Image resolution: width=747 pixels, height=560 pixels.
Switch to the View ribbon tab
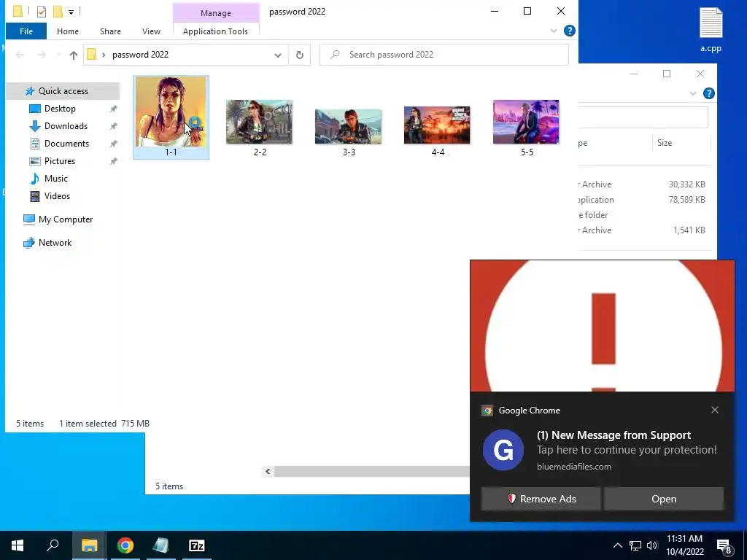151,31
